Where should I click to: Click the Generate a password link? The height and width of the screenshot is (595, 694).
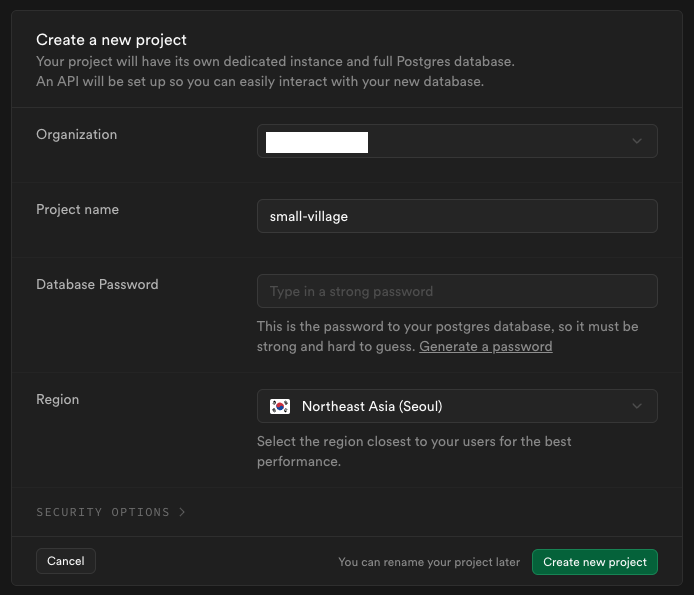(485, 346)
